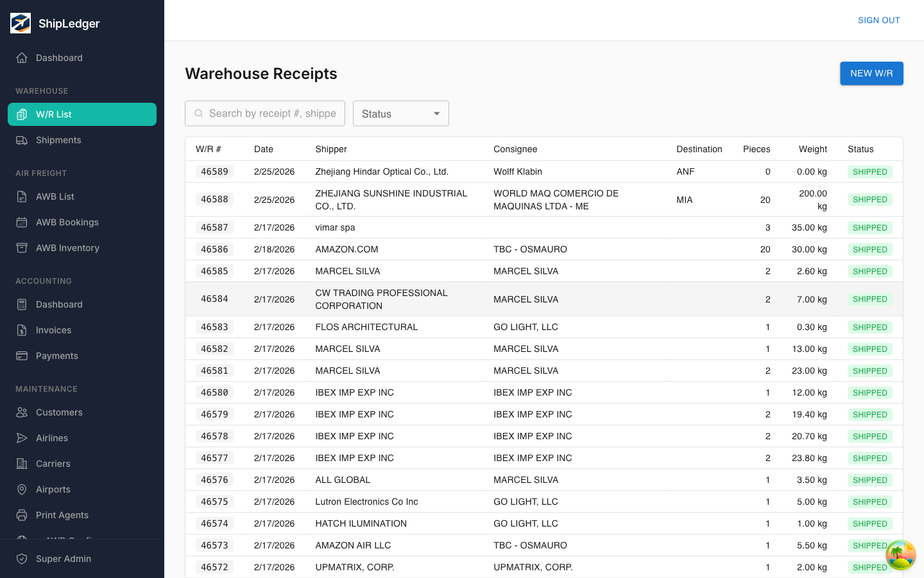924x578 pixels.
Task: Click the Destination column header
Action: 699,149
